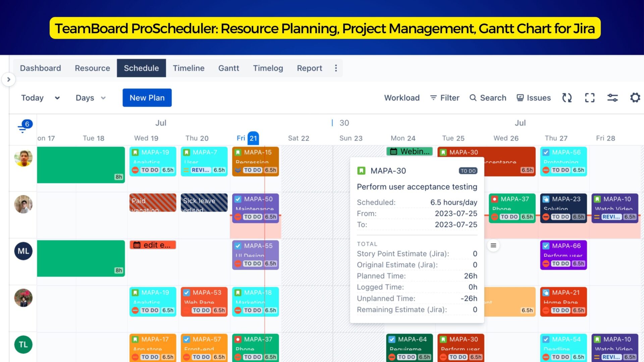Click the green 8h block in the ML row

click(x=81, y=258)
